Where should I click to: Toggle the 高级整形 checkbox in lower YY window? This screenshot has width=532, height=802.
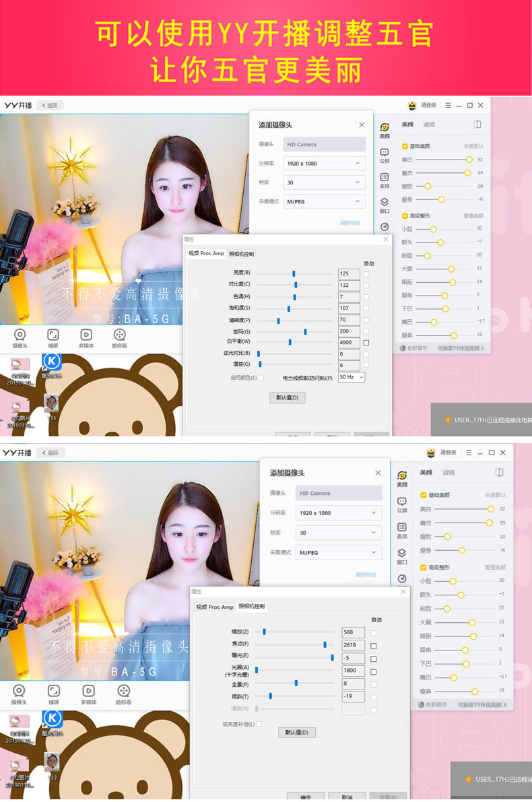pos(423,567)
